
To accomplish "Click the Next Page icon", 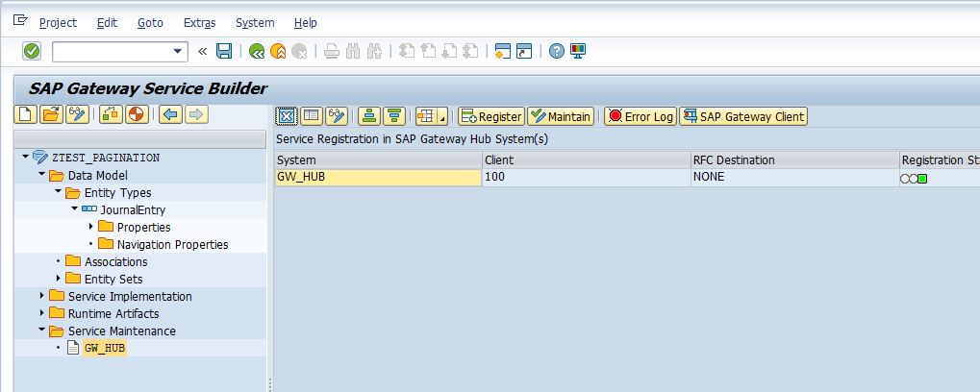I will click(x=449, y=51).
